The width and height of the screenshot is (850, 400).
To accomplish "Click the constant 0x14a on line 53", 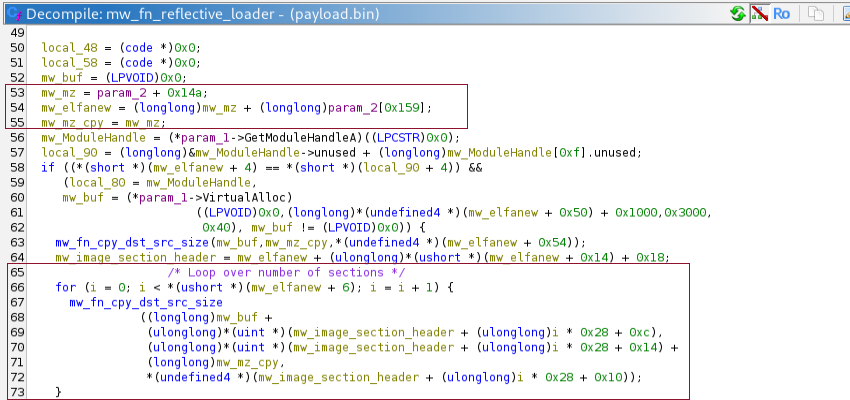I will 184,93.
